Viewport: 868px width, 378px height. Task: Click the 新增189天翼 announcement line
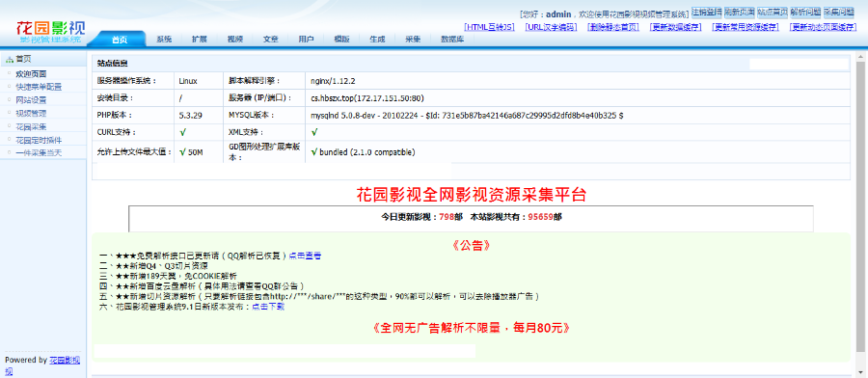pos(168,276)
